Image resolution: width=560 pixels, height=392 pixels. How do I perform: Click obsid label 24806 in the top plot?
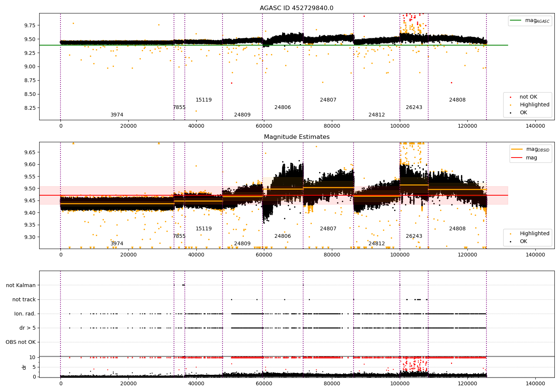click(x=283, y=108)
